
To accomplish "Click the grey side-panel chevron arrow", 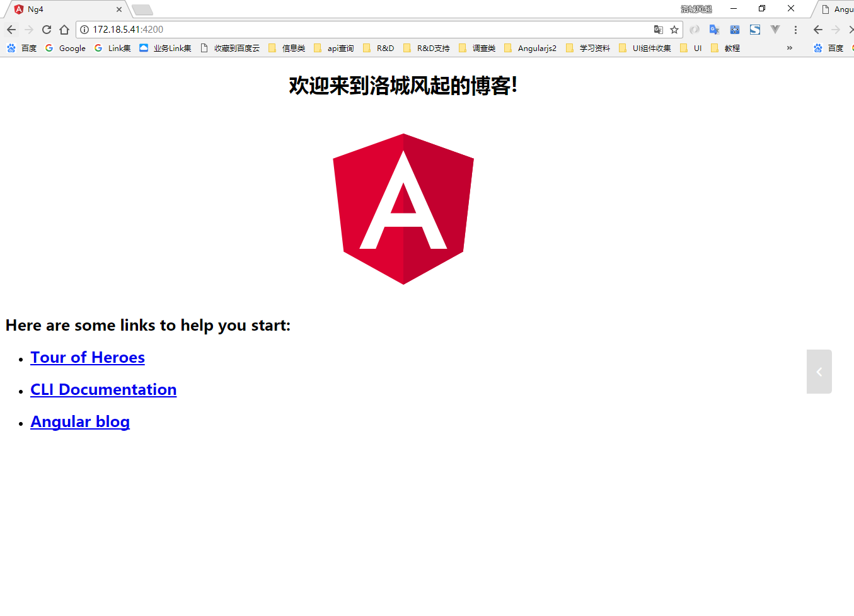I will pyautogui.click(x=819, y=372).
